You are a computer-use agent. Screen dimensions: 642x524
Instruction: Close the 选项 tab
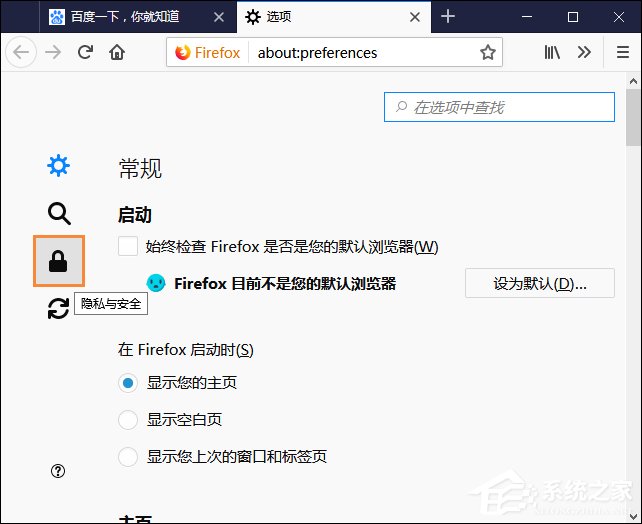pyautogui.click(x=415, y=17)
